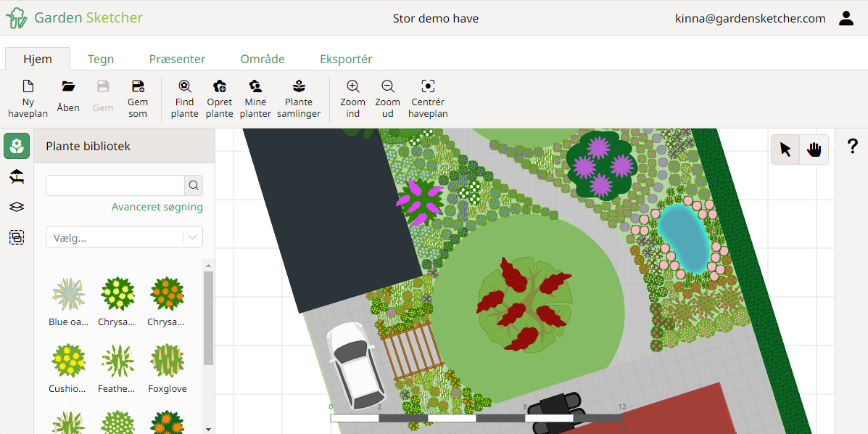868x434 pixels.
Task: Click Centrér haveplan
Action: click(427, 98)
